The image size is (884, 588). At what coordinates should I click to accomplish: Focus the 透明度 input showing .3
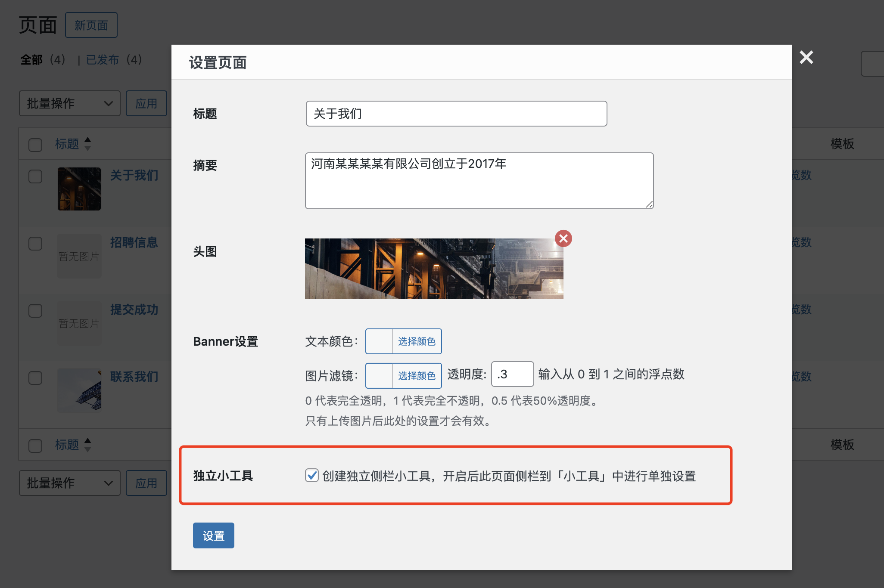click(x=513, y=374)
